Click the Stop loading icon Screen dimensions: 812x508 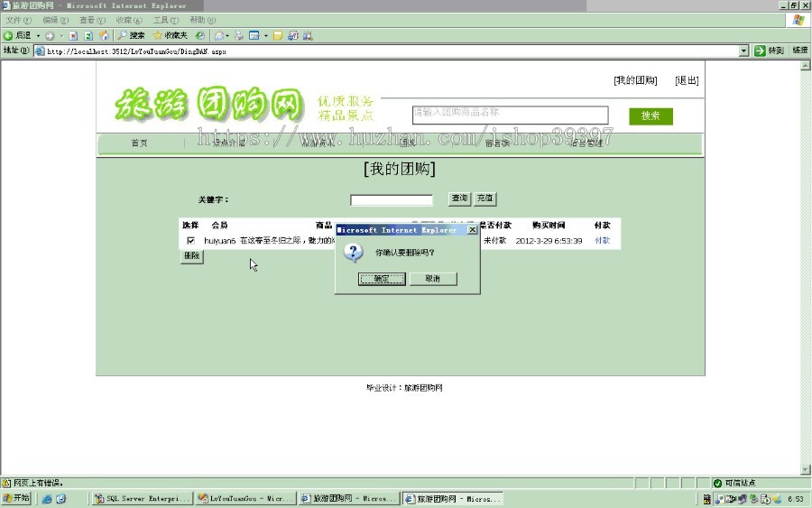pos(73,36)
